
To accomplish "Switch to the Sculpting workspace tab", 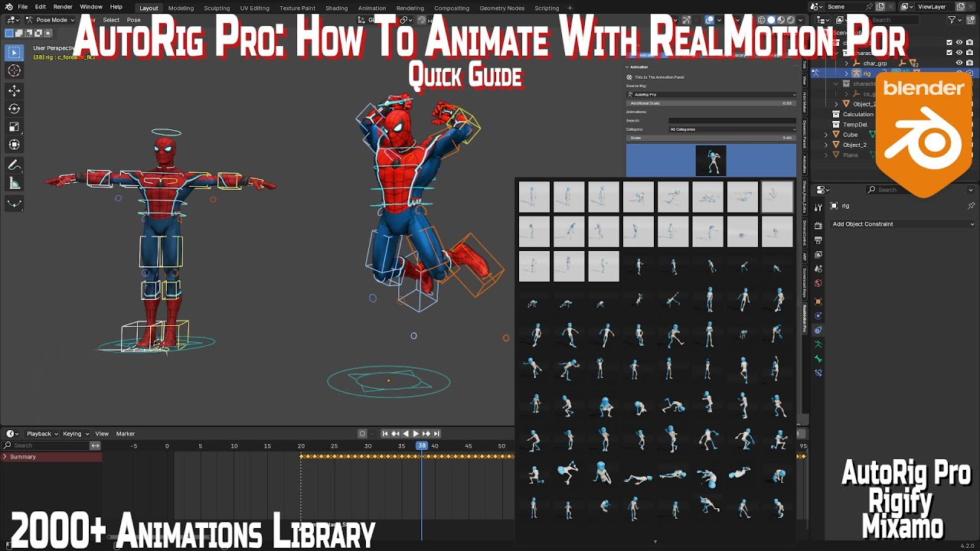I will (x=217, y=8).
